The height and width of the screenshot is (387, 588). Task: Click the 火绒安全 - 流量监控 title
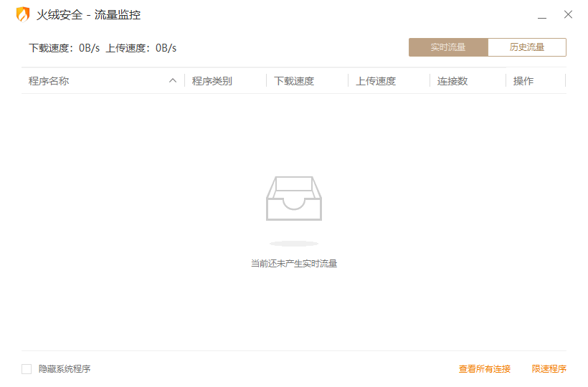click(x=88, y=15)
